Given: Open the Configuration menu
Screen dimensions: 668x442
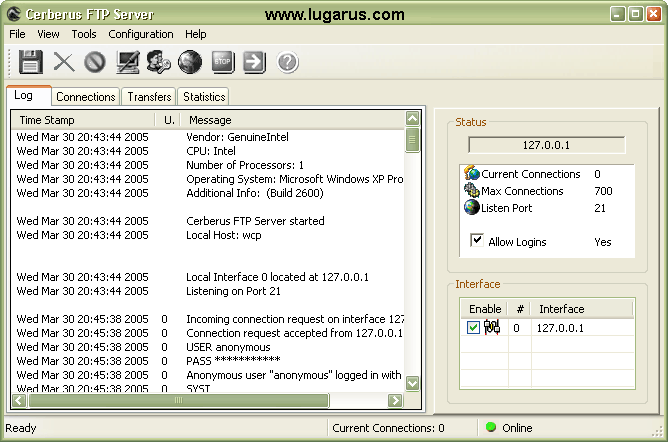Looking at the screenshot, I should pyautogui.click(x=141, y=34).
